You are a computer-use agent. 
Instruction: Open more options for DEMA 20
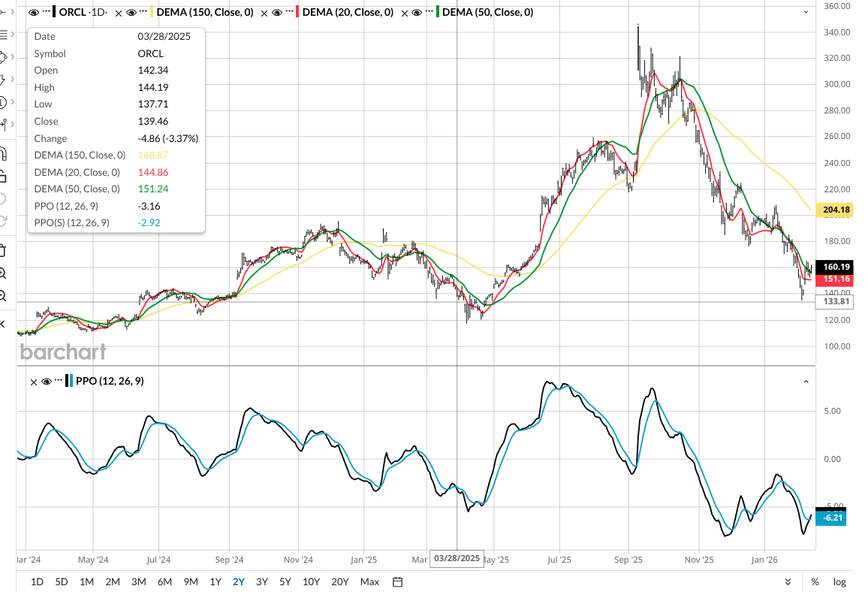[290, 11]
